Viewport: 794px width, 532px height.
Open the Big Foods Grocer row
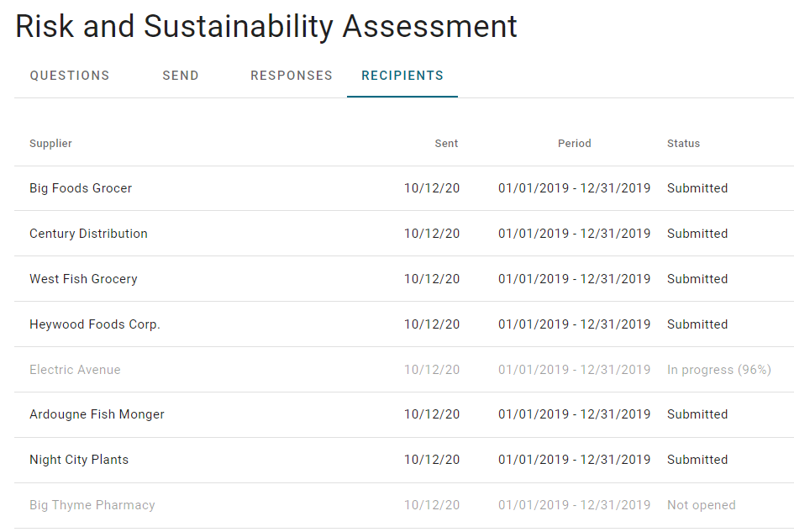404,188
